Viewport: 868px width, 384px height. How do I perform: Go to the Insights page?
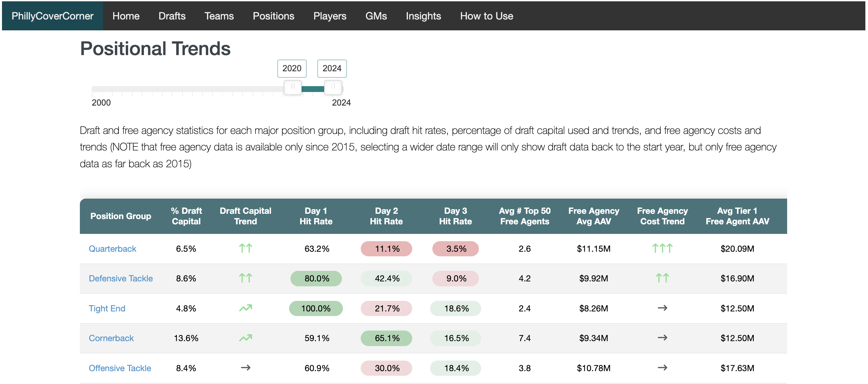coord(423,16)
